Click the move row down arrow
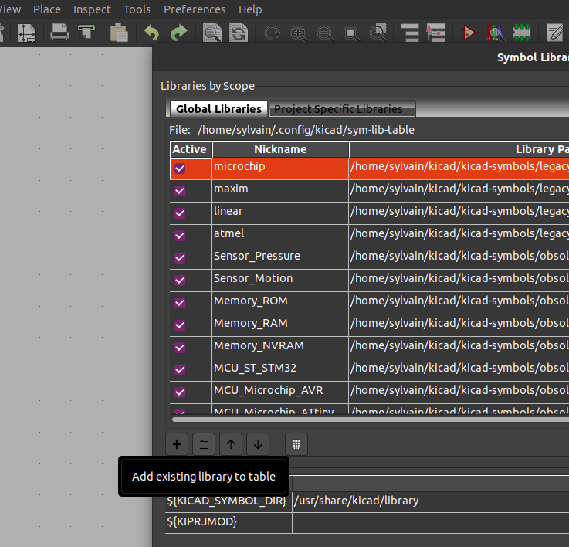This screenshot has height=547, width=569. pos(258,444)
